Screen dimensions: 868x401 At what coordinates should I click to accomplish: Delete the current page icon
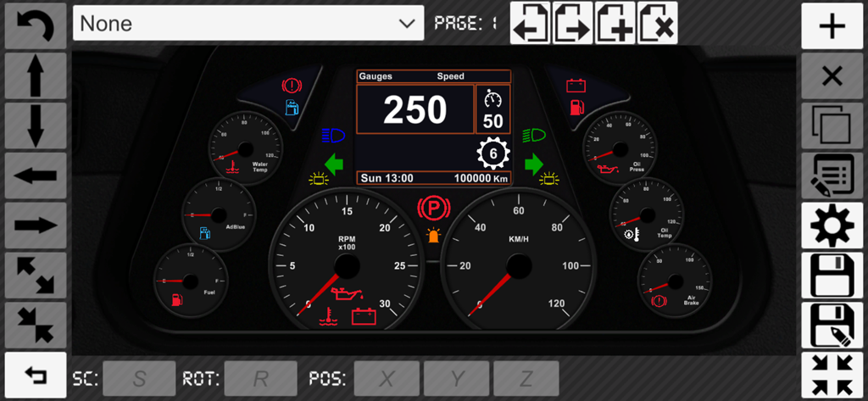[x=658, y=23]
